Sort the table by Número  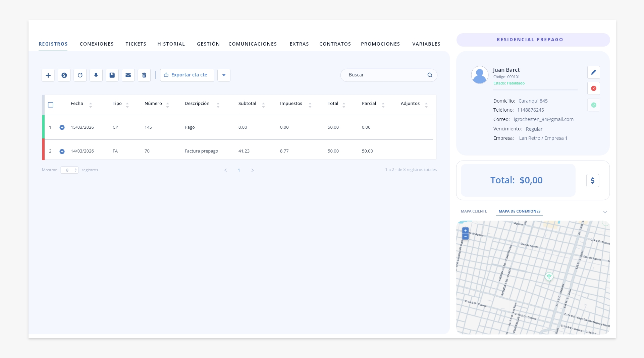168,105
